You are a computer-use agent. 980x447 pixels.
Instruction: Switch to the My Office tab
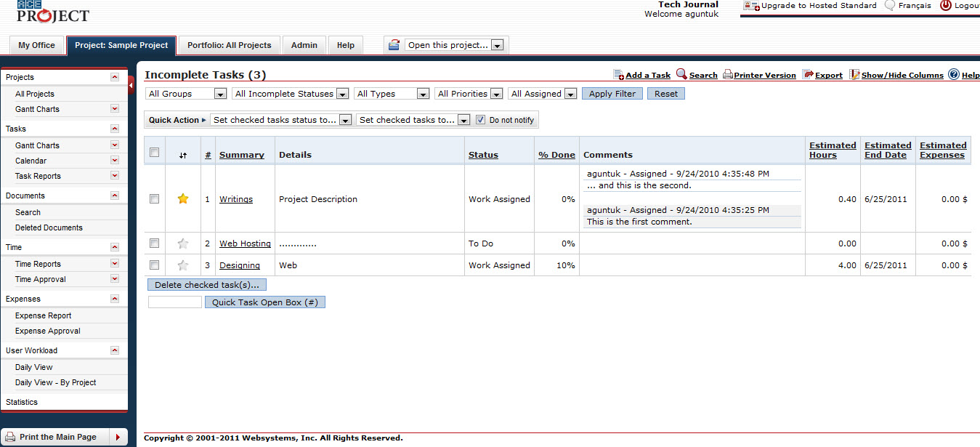pos(36,45)
